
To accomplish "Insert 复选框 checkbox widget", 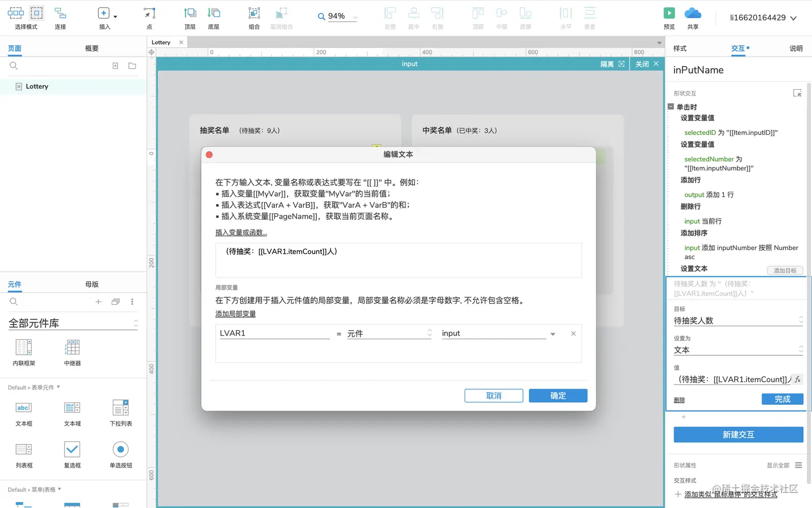I will (73, 455).
